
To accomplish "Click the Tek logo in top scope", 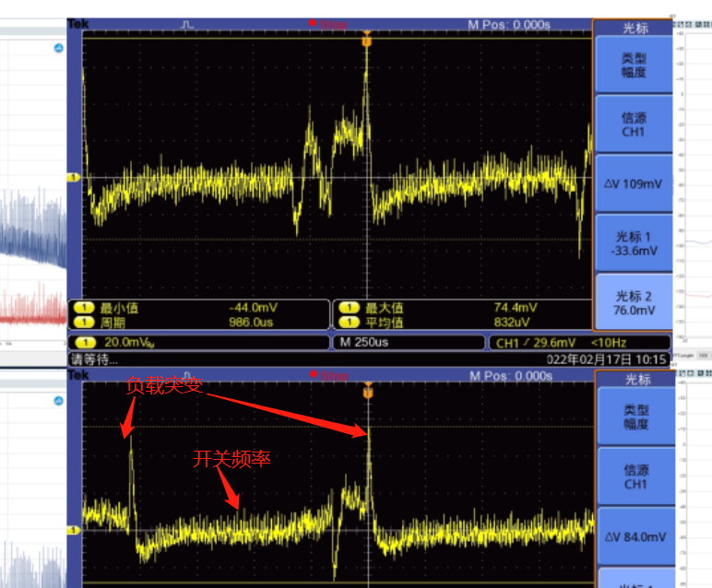I will click(x=77, y=24).
